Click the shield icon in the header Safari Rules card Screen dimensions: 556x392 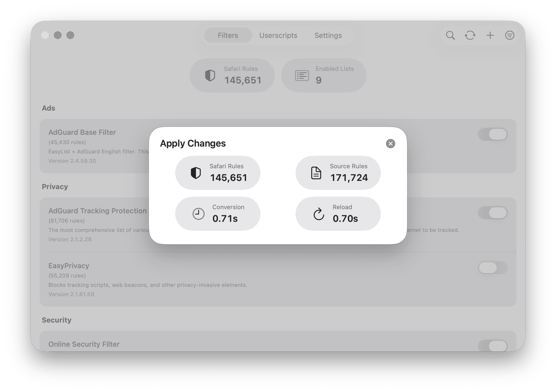coord(210,75)
